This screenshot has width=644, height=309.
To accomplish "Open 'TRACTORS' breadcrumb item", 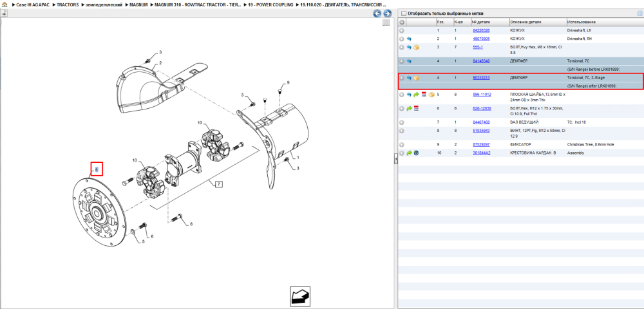I will [68, 5].
